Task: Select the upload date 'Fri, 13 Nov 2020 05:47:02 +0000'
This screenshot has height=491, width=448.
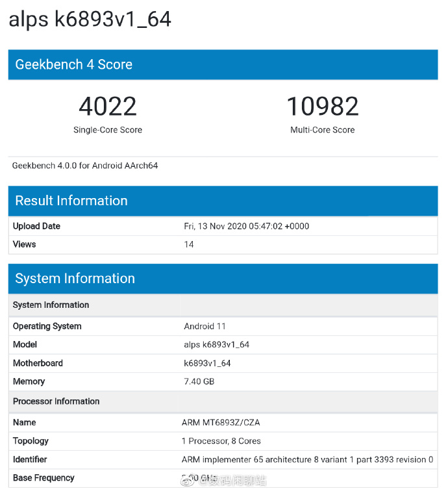Action: pos(246,226)
